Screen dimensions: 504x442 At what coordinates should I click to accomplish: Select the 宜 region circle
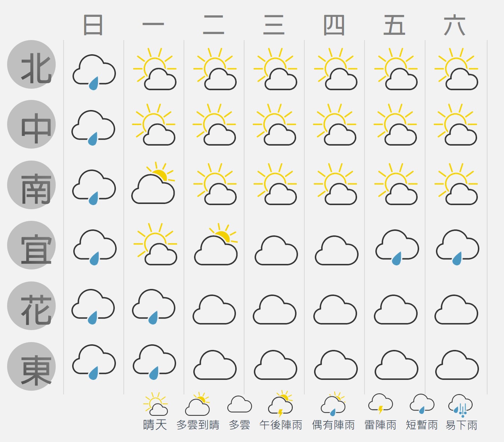click(x=31, y=245)
